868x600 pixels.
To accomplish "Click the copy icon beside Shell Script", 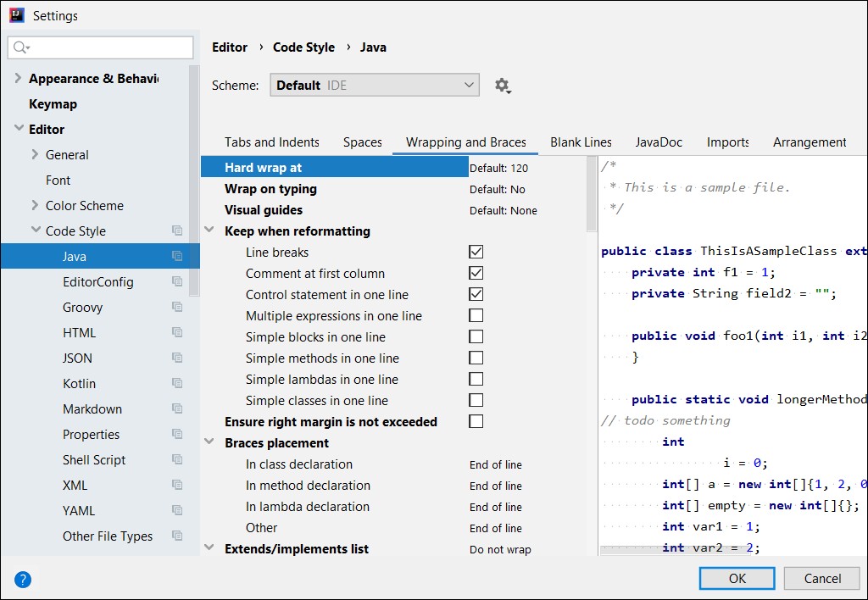I will click(x=177, y=459).
